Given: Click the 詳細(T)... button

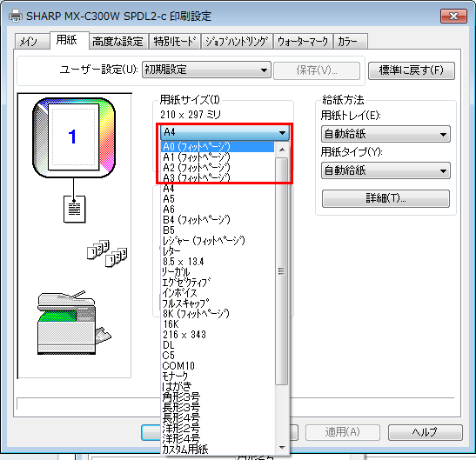Looking at the screenshot, I should point(385,199).
